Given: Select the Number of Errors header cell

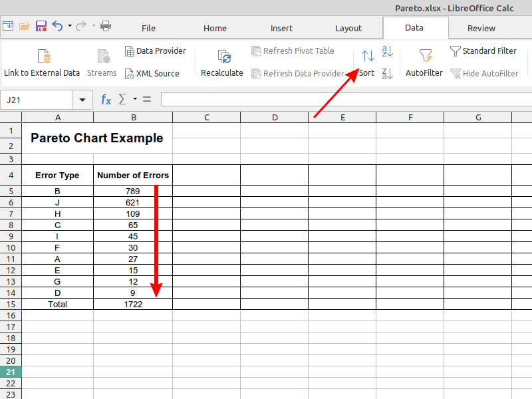Looking at the screenshot, I should 133,175.
